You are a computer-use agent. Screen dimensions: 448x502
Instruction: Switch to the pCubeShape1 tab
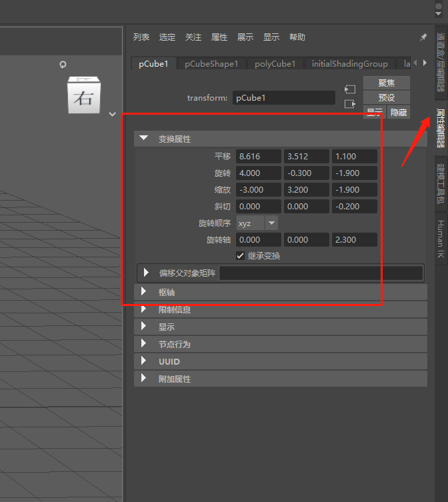[211, 64]
